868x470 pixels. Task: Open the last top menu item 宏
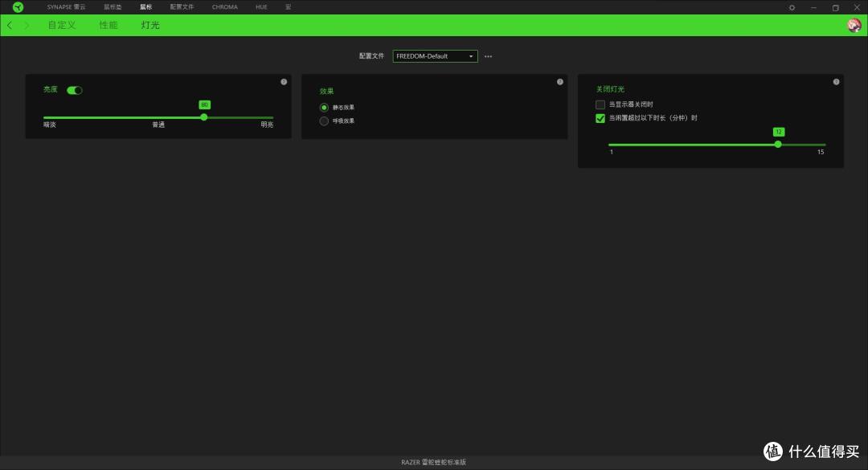pos(288,7)
